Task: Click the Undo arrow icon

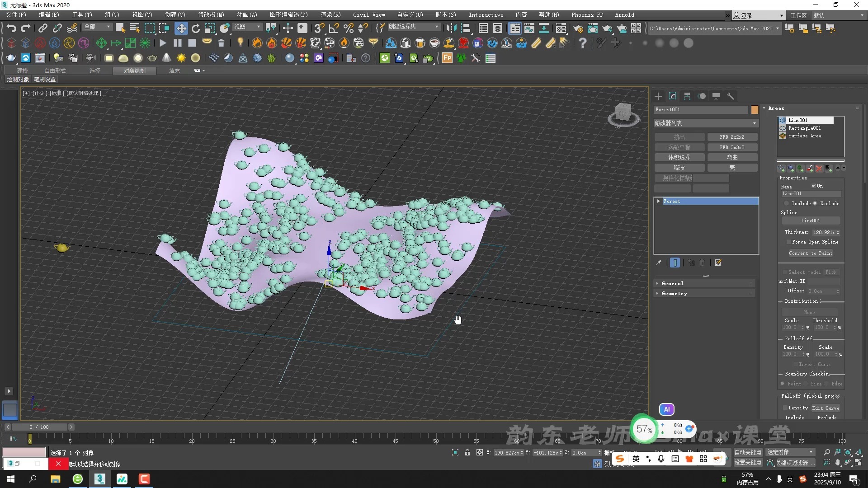Action: click(x=11, y=28)
